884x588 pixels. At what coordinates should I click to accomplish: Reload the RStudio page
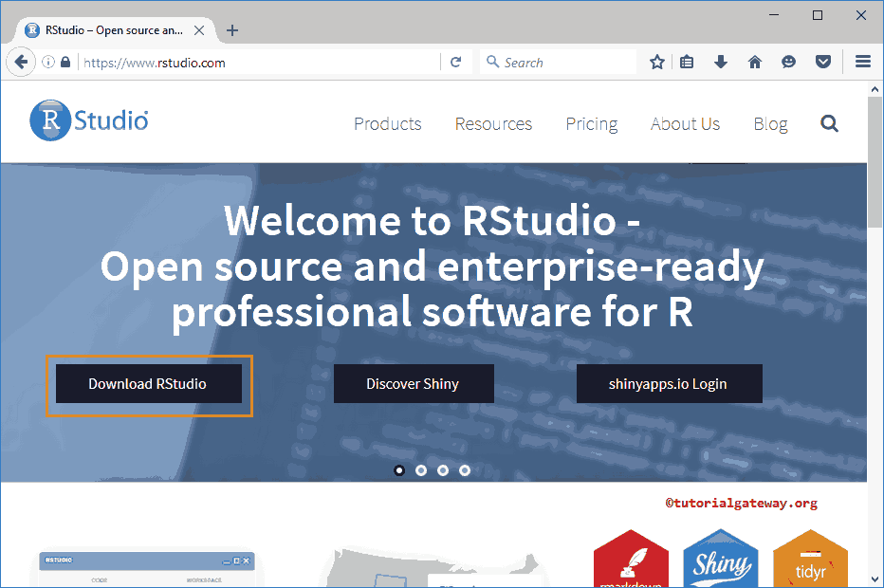click(456, 62)
